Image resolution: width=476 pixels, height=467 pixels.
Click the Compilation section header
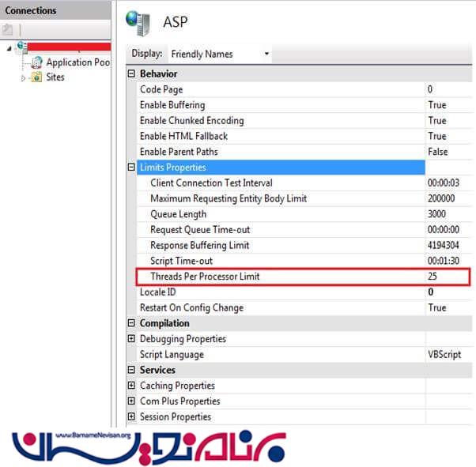click(164, 323)
